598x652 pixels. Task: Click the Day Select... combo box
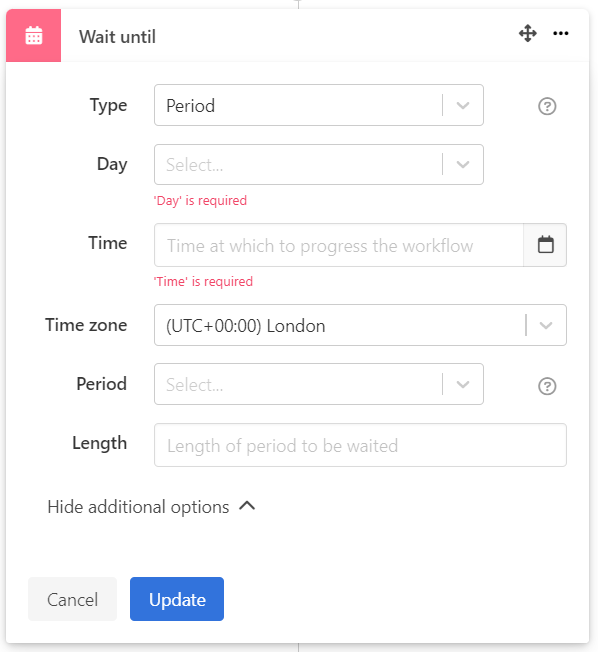(x=319, y=165)
